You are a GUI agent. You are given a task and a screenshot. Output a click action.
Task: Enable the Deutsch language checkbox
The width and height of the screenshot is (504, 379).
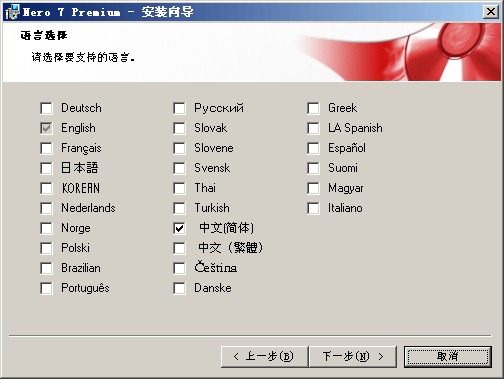coord(46,108)
